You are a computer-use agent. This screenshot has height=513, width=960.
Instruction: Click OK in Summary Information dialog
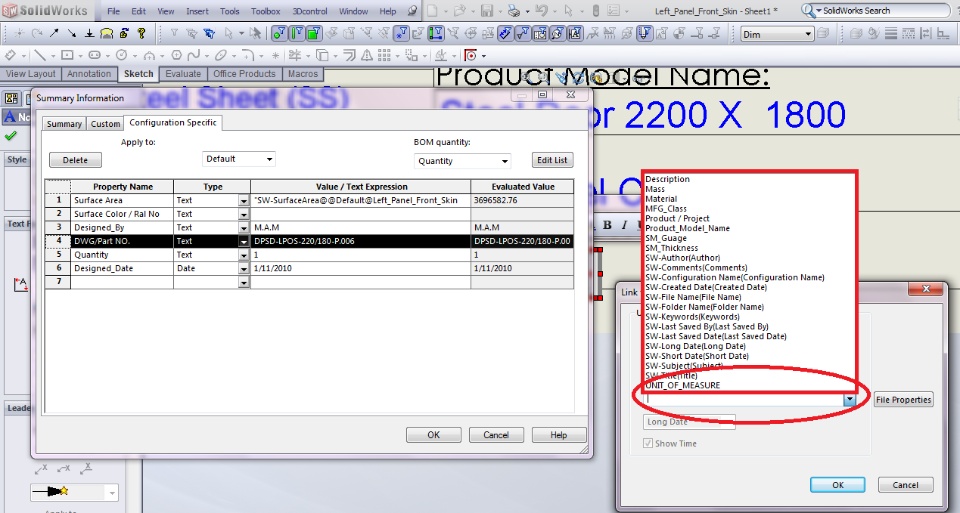point(433,435)
